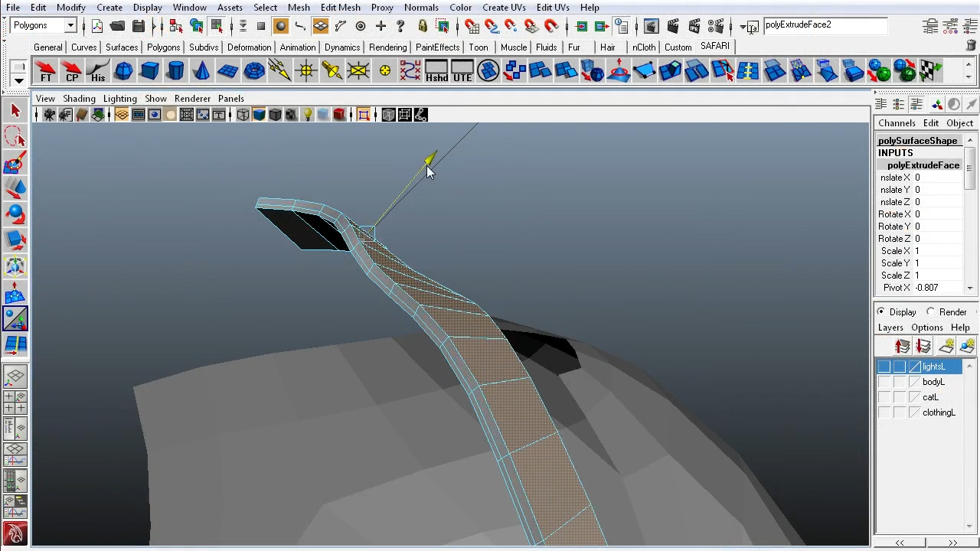The height and width of the screenshot is (551, 980).
Task: Click the catL layer name
Action: 930,397
